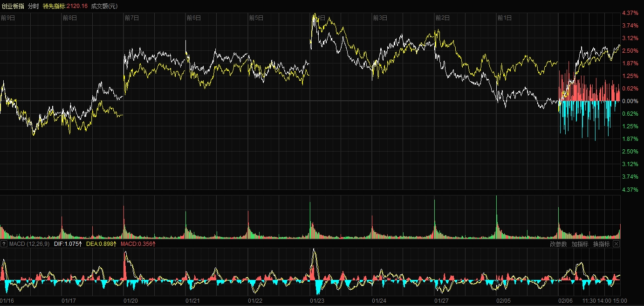This screenshot has width=644, height=306.
Task: Click the bottom green 4.37% scale label
Action: pos(630,189)
